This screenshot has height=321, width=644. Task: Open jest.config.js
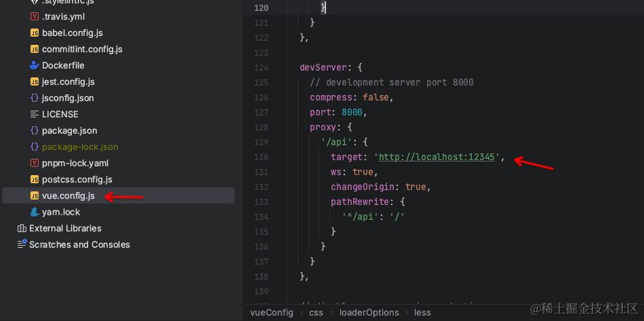pos(68,82)
